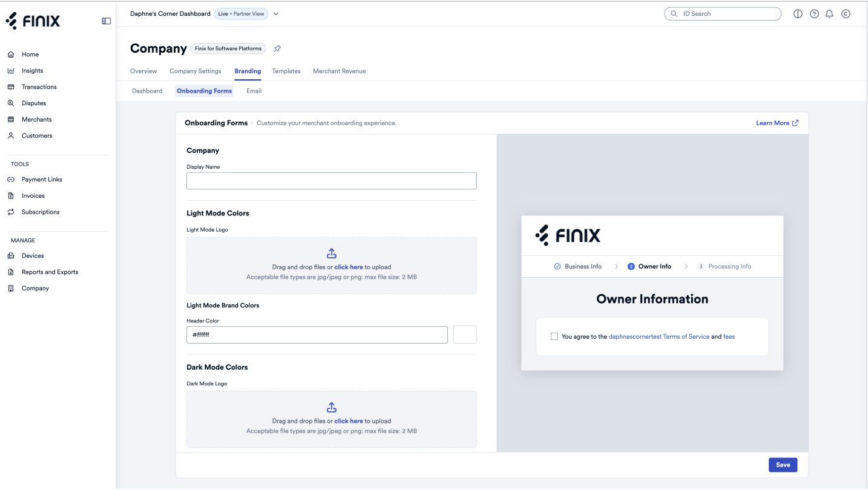Image resolution: width=868 pixels, height=490 pixels.
Task: Open Insights chart icon
Action: click(x=11, y=71)
